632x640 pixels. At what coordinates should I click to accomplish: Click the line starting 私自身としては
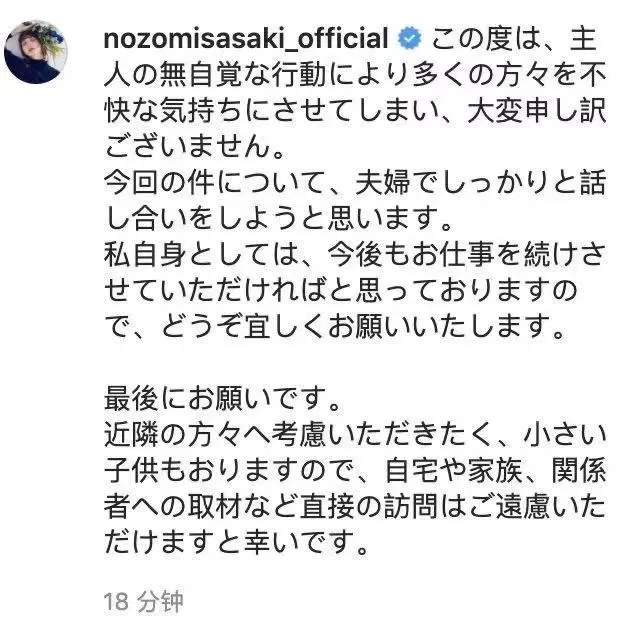pos(355,254)
